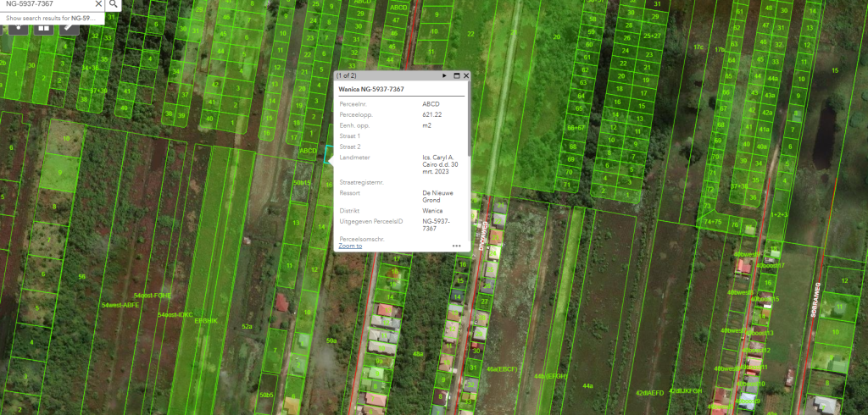868x415 pixels.
Task: Select the parcel labeled 17c
Action: 698,47
